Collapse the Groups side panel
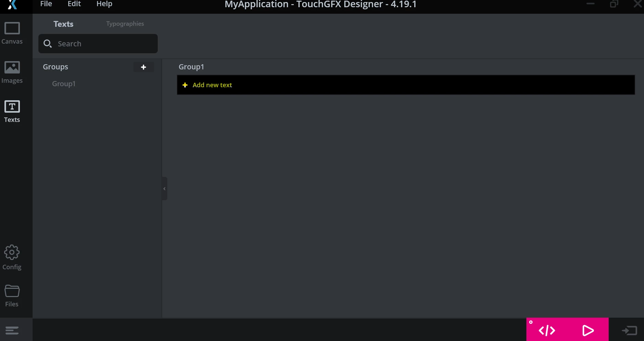The width and height of the screenshot is (644, 341). 165,189
